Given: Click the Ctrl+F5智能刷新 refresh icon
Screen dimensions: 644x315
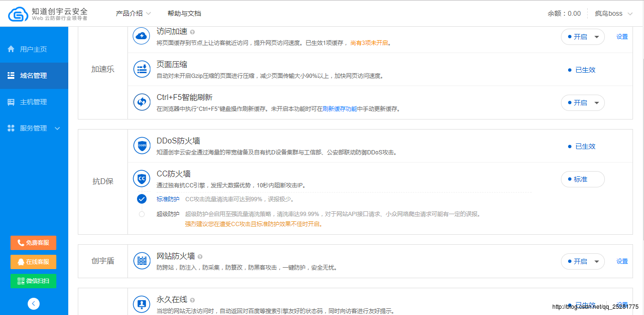Looking at the screenshot, I should pos(142,102).
